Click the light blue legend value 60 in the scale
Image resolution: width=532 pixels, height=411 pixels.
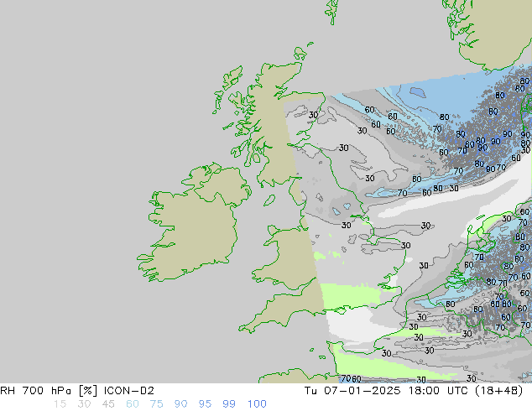click(133, 404)
